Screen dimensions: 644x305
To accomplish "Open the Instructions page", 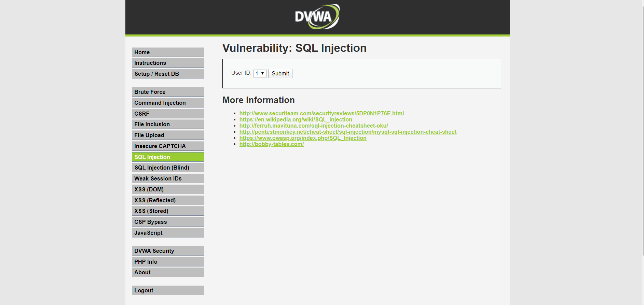I will [x=168, y=63].
